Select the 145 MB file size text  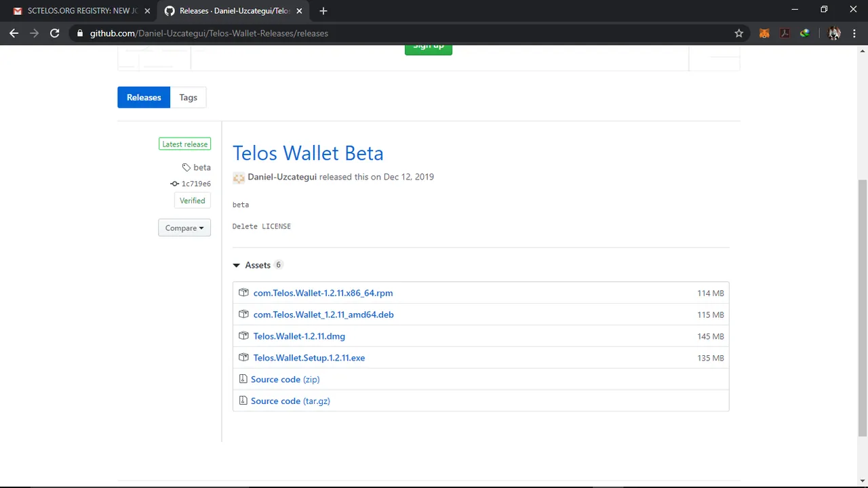(711, 337)
